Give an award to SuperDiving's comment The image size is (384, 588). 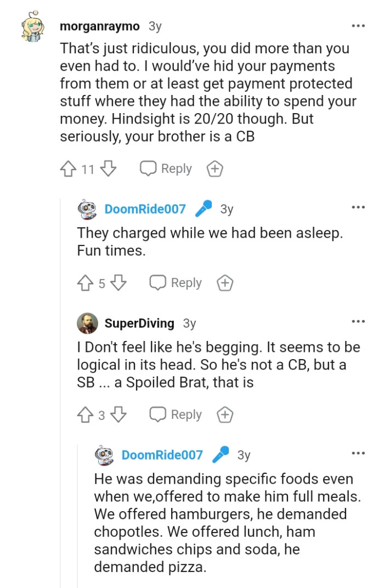(x=224, y=415)
